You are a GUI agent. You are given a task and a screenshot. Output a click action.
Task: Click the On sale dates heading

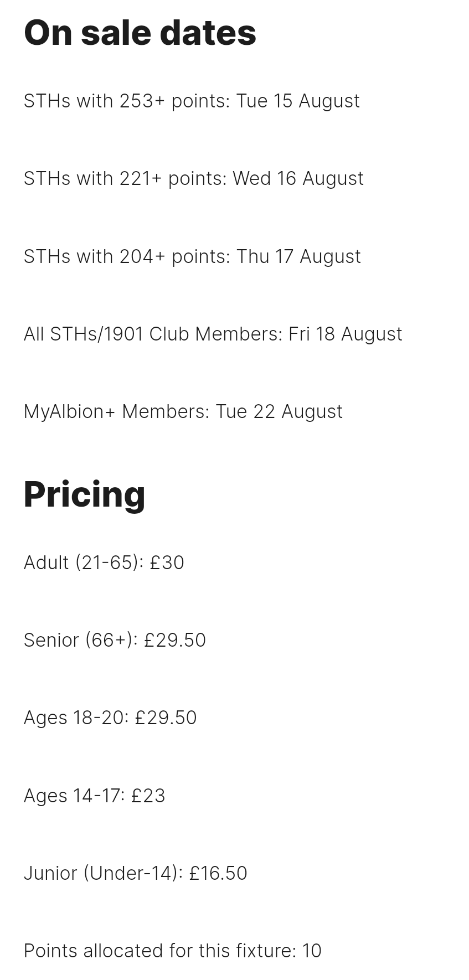(x=140, y=32)
